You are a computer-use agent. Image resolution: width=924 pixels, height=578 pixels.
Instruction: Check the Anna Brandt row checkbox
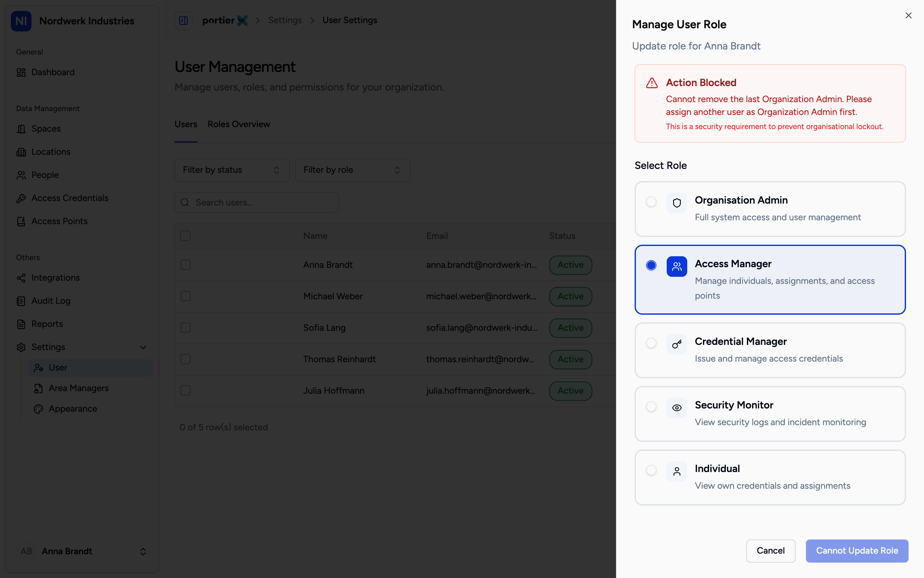pos(185,265)
